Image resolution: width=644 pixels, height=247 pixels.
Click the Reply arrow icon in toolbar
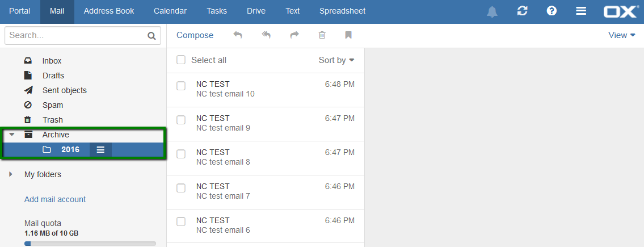(x=238, y=35)
